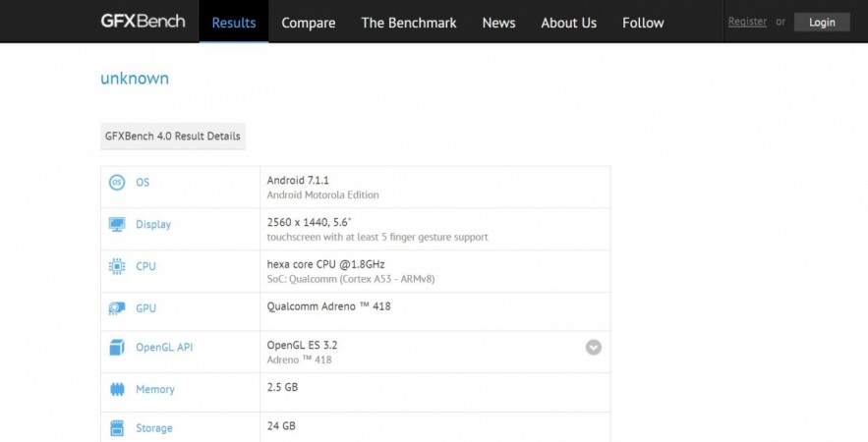Open the News section

tap(498, 23)
